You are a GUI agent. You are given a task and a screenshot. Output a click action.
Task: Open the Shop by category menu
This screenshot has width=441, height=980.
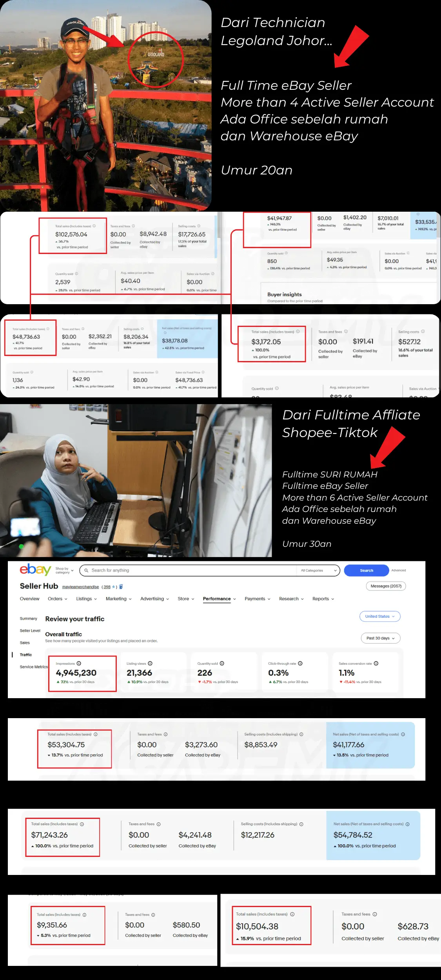click(x=64, y=570)
